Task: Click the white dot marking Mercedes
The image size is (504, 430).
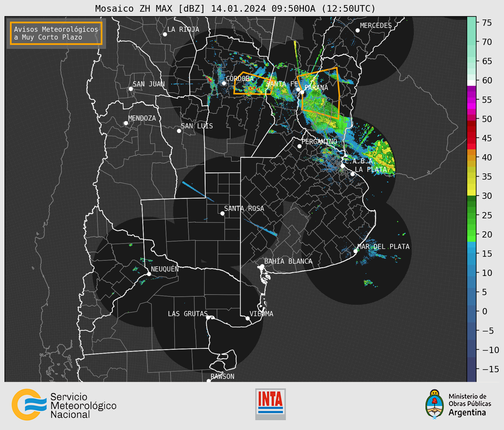Action: tap(357, 31)
